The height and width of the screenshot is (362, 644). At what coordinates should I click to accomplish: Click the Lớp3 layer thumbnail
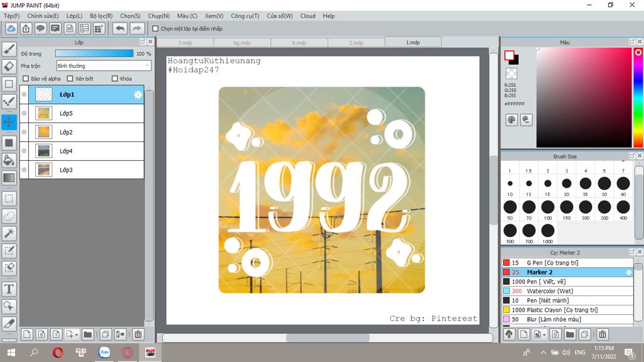pos(43,170)
